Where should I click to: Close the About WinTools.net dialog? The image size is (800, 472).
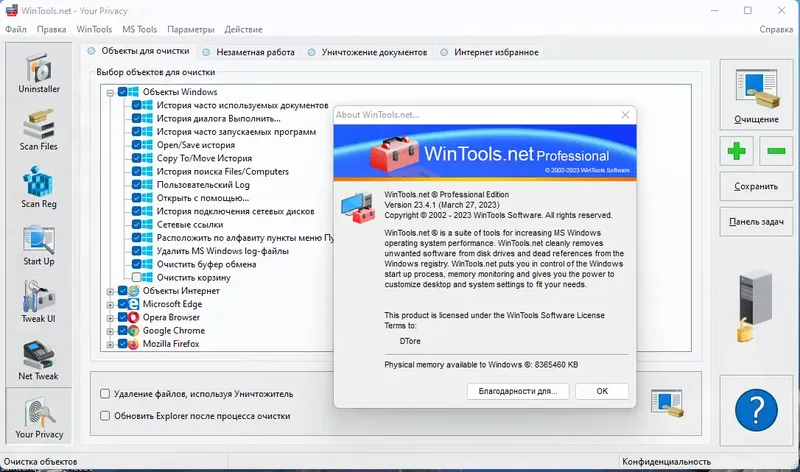pyautogui.click(x=626, y=115)
